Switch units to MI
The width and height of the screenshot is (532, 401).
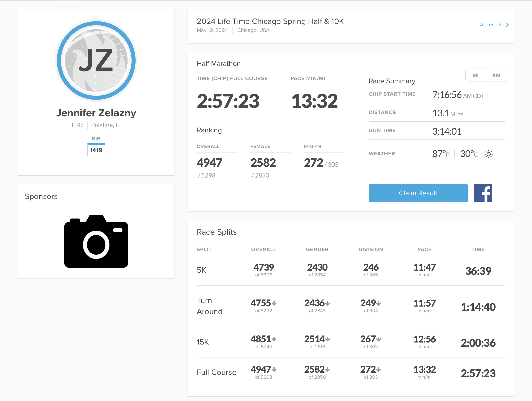(x=475, y=75)
